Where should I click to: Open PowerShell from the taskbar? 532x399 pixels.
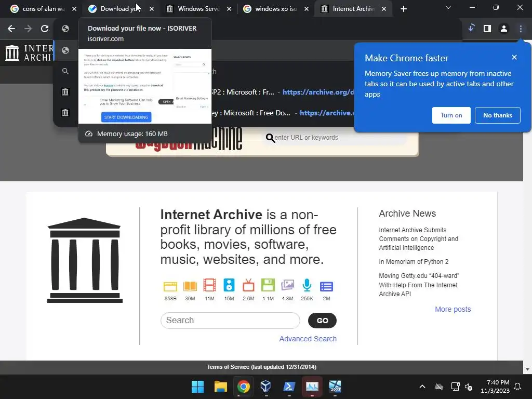tap(289, 387)
